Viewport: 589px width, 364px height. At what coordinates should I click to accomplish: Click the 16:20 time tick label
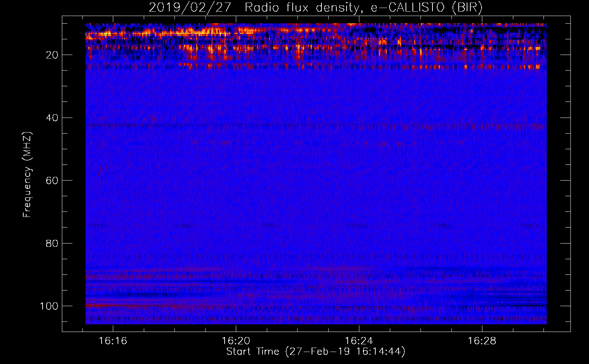tap(236, 341)
